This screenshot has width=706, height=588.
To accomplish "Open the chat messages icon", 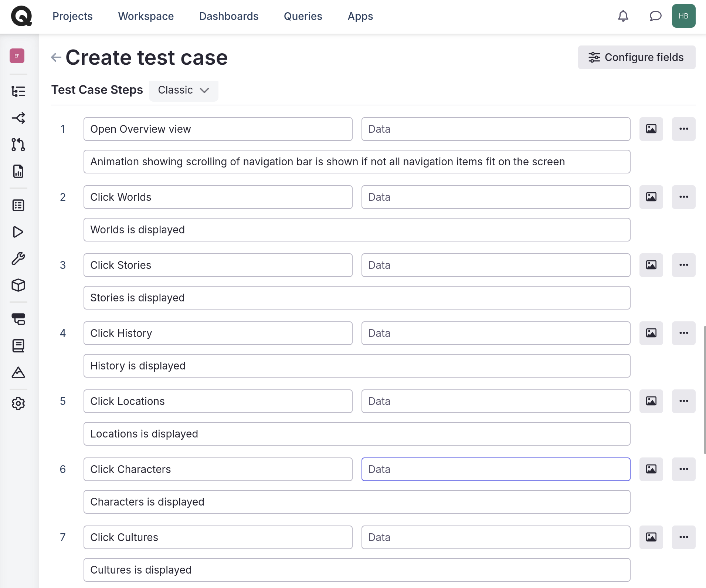I will tap(655, 16).
